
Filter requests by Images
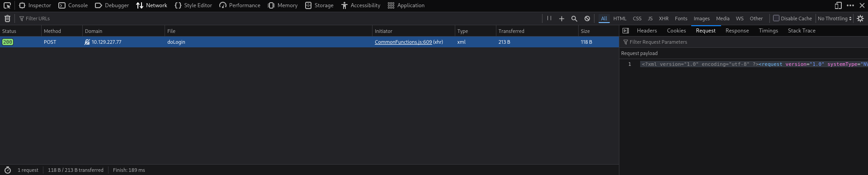(x=702, y=18)
